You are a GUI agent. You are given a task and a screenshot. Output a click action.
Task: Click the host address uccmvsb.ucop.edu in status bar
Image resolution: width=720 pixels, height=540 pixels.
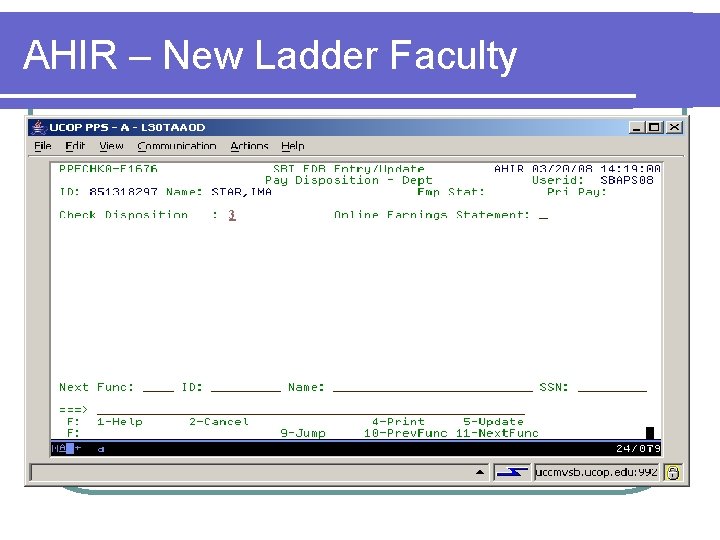[x=596, y=472]
